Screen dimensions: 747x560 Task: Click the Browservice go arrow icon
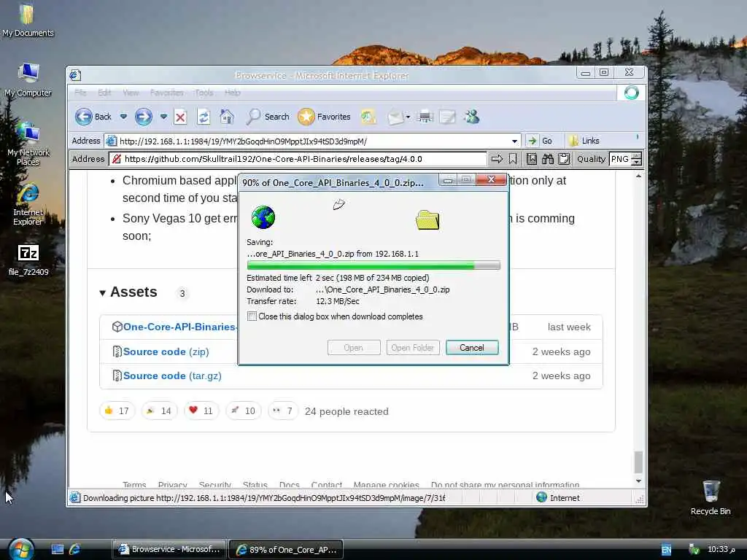[x=496, y=159]
